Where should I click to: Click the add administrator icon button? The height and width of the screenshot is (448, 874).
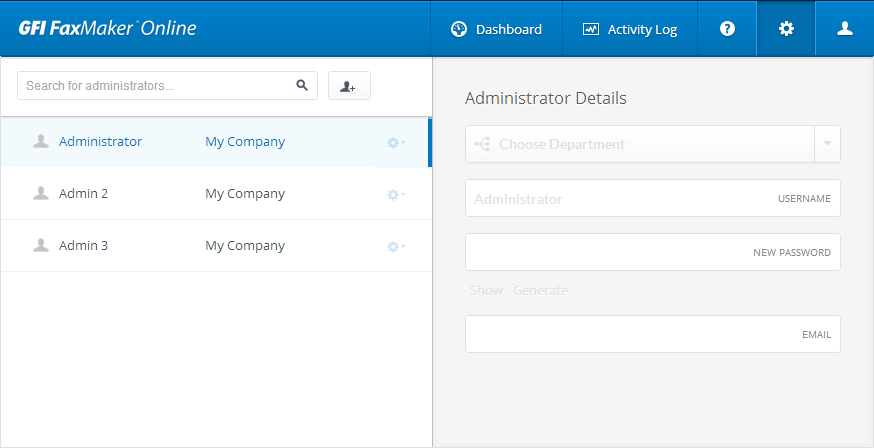pos(349,86)
